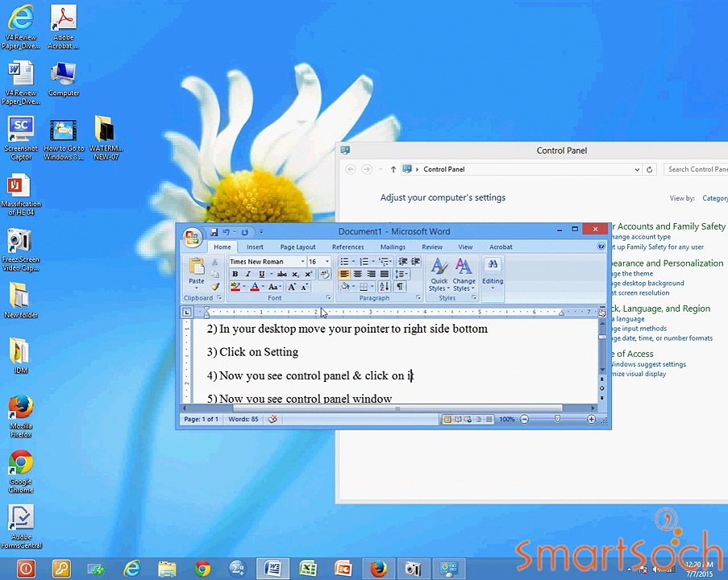Click the Grow Font icon

tap(292, 287)
